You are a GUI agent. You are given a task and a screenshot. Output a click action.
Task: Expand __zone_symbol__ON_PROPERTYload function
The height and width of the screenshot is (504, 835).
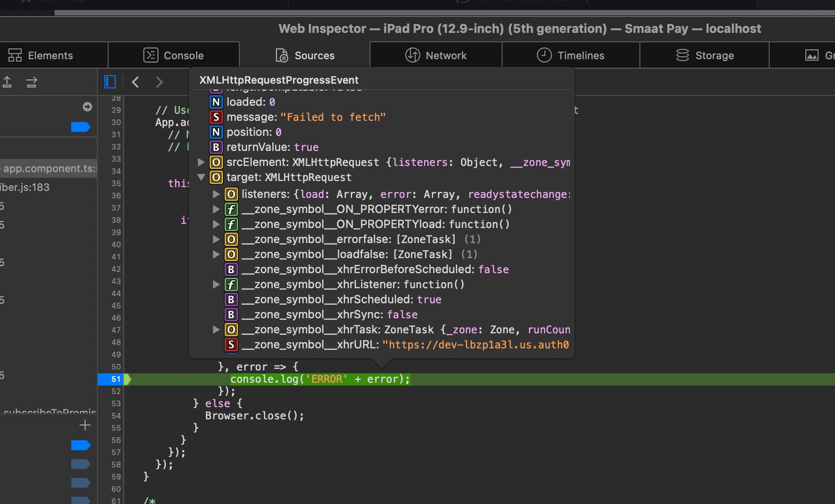click(216, 224)
